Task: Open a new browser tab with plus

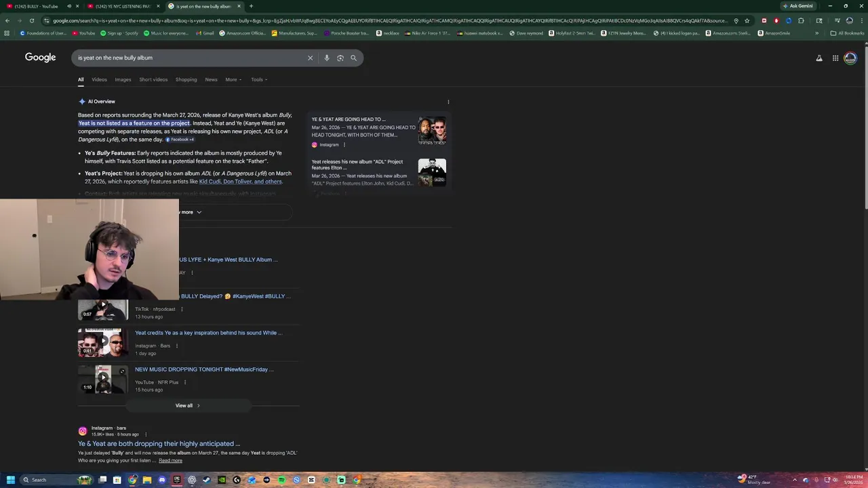Action: click(x=251, y=6)
